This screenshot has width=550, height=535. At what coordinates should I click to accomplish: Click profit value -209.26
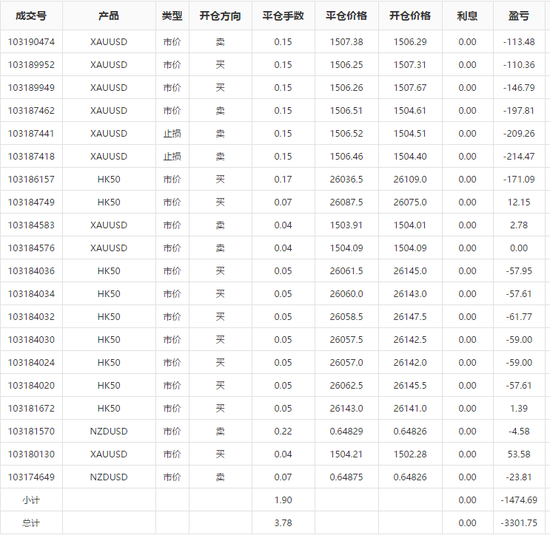(x=519, y=133)
